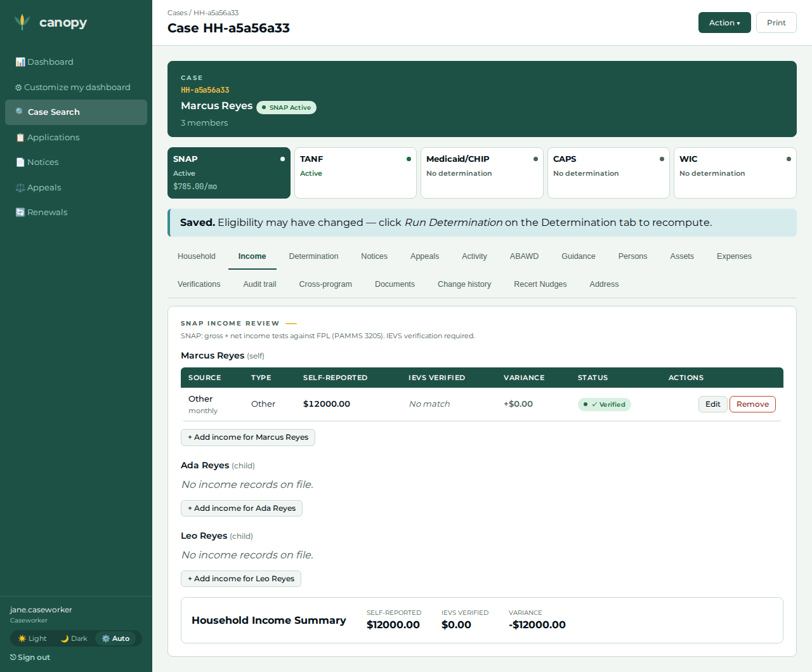Switch theme to Auto
The image size is (812, 672).
click(x=115, y=638)
